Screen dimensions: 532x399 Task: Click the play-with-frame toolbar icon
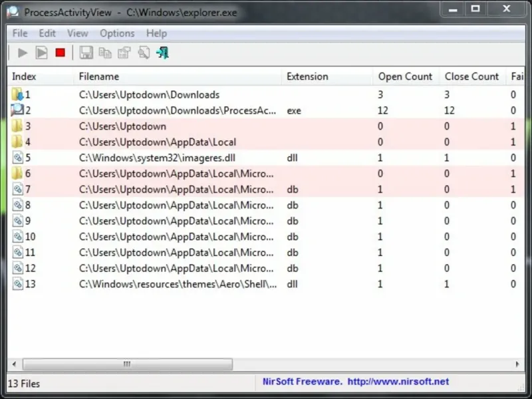[x=41, y=53]
